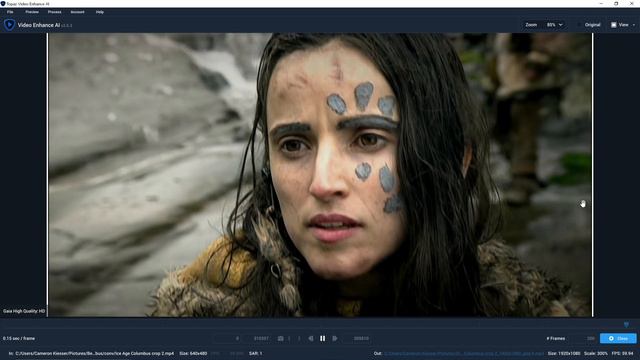Minimize the Topaz Video Enhance window
This screenshot has width=640, height=360.
point(601,3)
